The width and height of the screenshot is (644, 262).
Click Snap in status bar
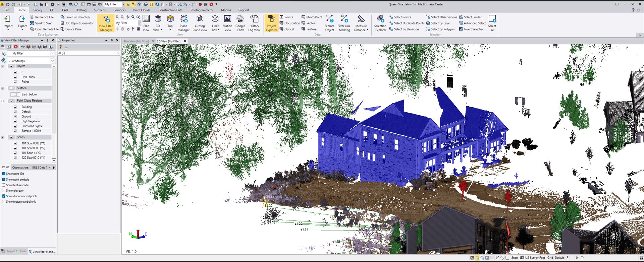[514, 258]
